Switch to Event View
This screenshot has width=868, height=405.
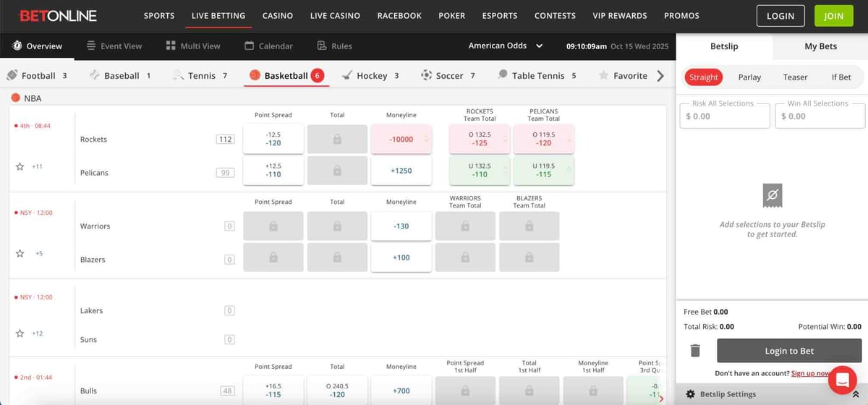114,46
